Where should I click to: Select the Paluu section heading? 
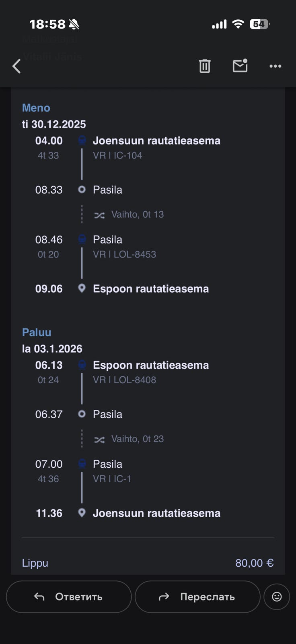[37, 332]
